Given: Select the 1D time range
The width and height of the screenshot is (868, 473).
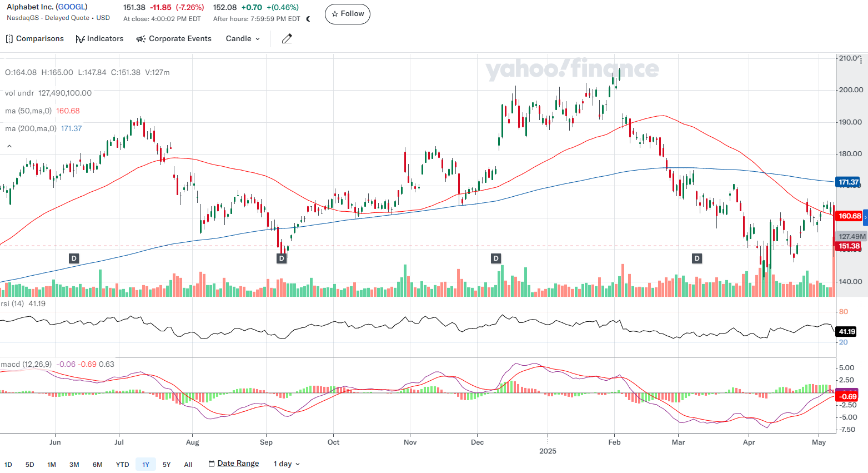Looking at the screenshot, I should (8, 465).
